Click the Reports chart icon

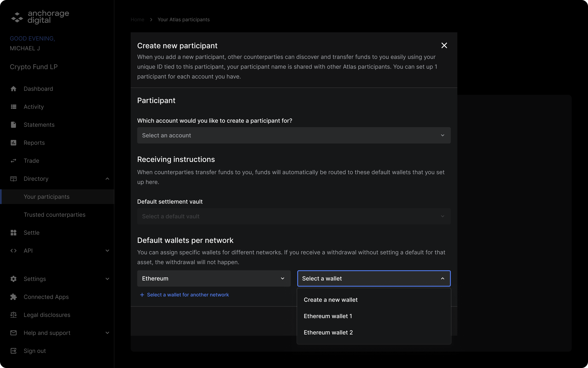click(x=13, y=143)
